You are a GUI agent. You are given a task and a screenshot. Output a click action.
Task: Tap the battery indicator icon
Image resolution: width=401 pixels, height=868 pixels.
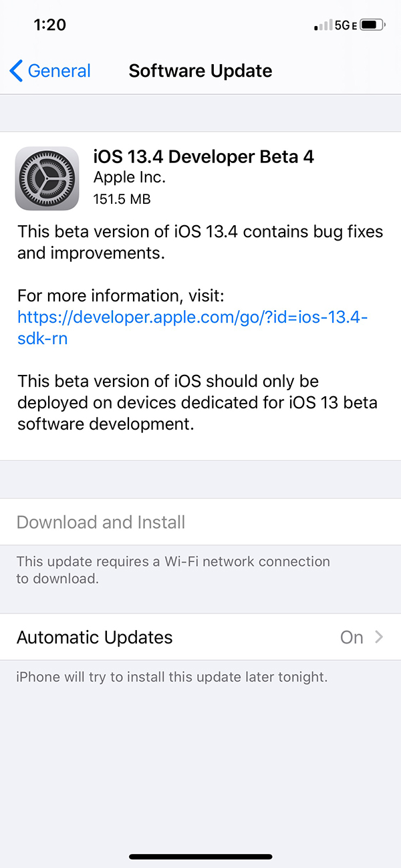(x=372, y=25)
